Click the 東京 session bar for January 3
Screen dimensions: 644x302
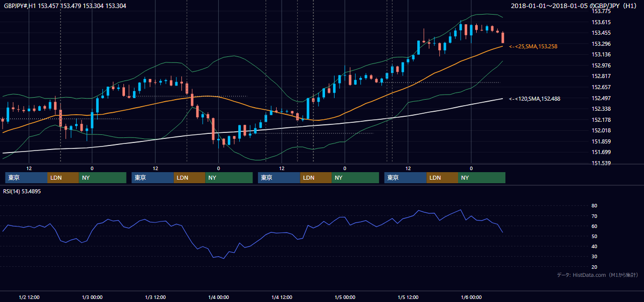point(153,178)
